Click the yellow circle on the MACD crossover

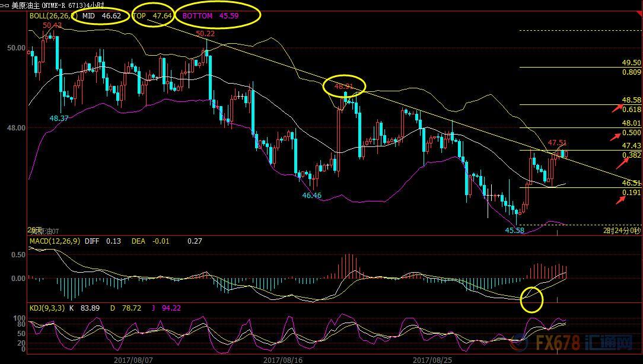pos(531,299)
